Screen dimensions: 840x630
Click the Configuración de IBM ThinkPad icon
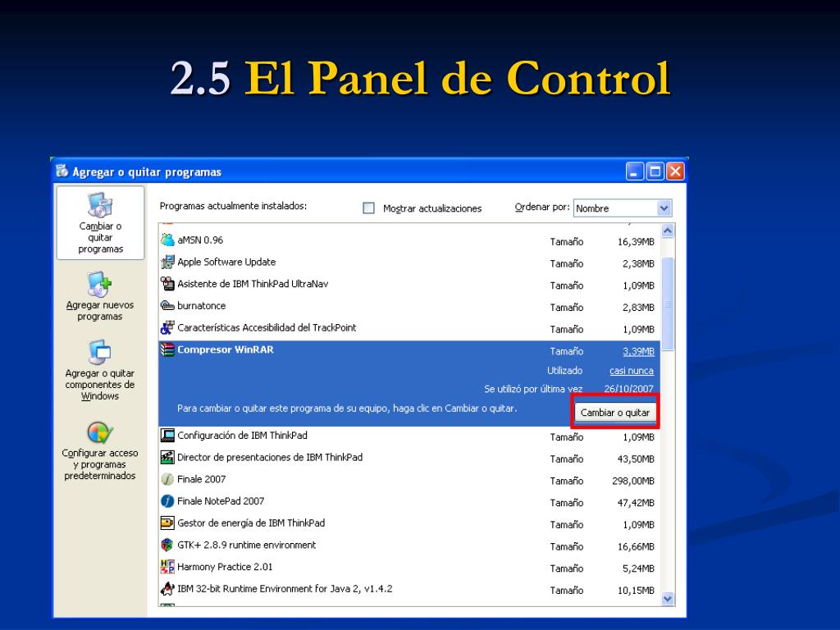[x=167, y=436]
